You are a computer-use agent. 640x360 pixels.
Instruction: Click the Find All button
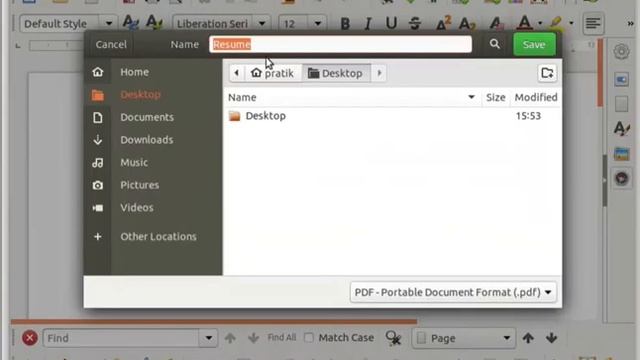(282, 338)
